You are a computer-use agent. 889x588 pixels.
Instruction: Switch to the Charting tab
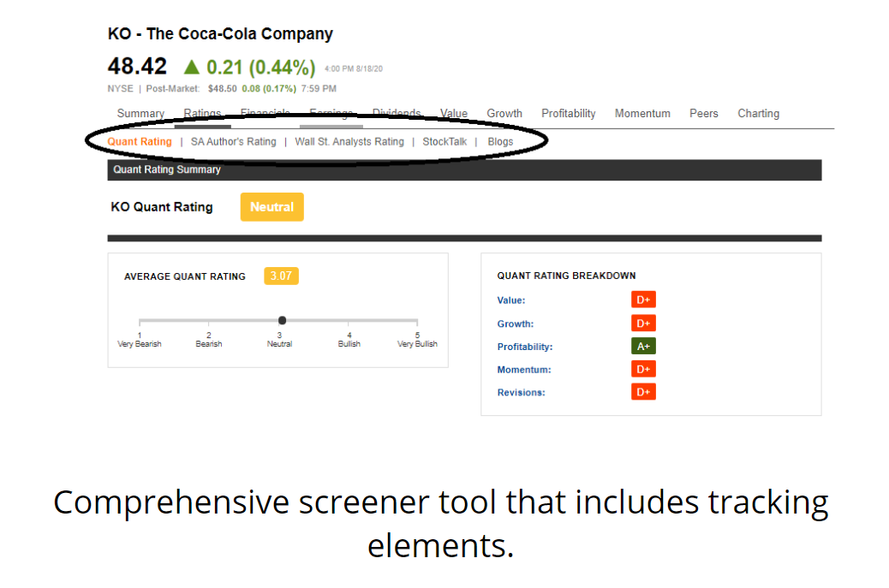758,113
